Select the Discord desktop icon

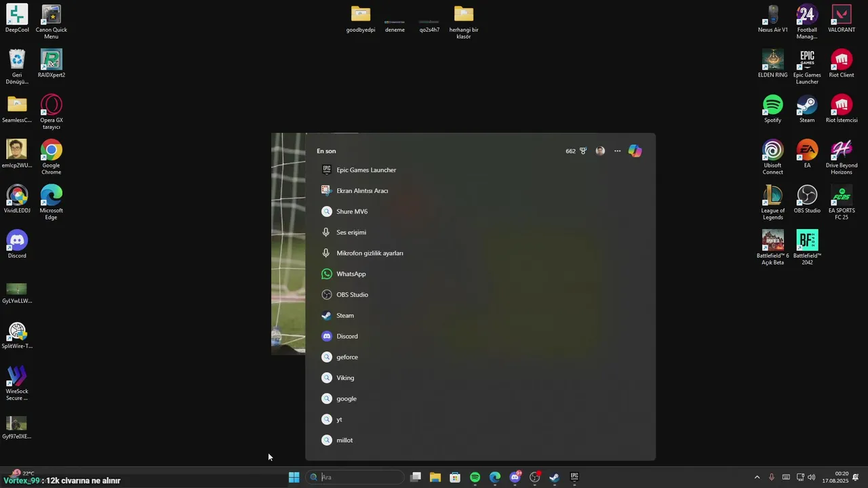17,244
